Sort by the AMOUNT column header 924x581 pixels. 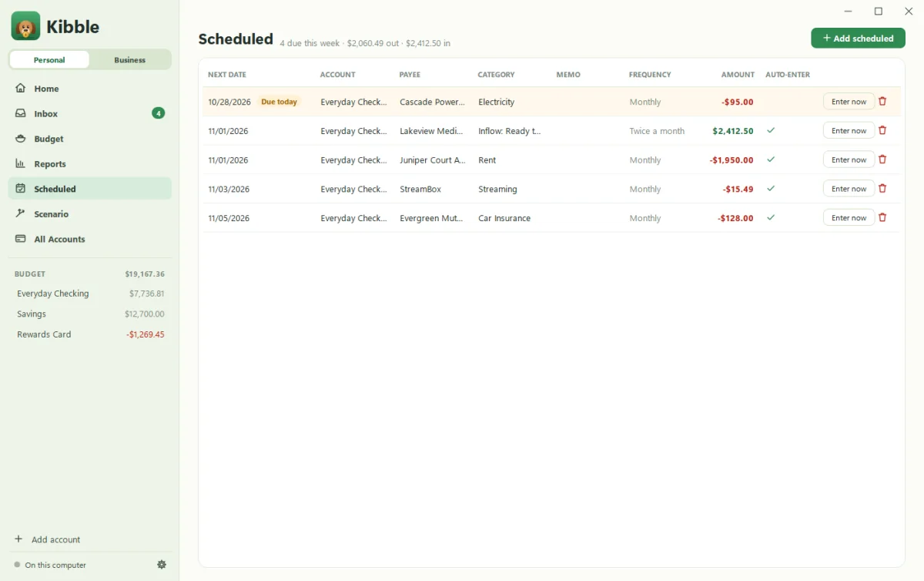[x=738, y=75]
